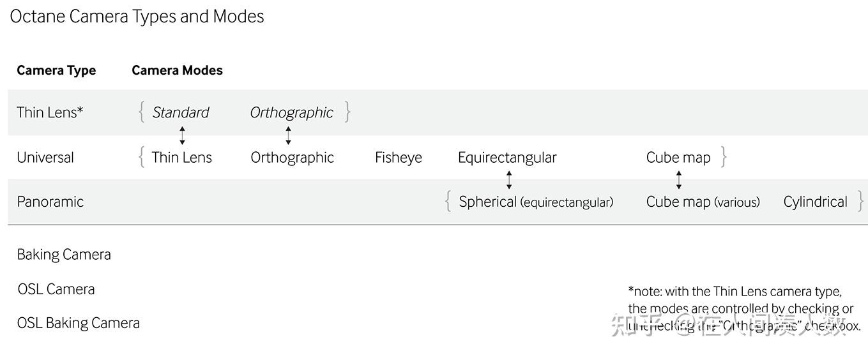Select Equirectangular mode in the Universal row
868x360 pixels.
(x=507, y=157)
